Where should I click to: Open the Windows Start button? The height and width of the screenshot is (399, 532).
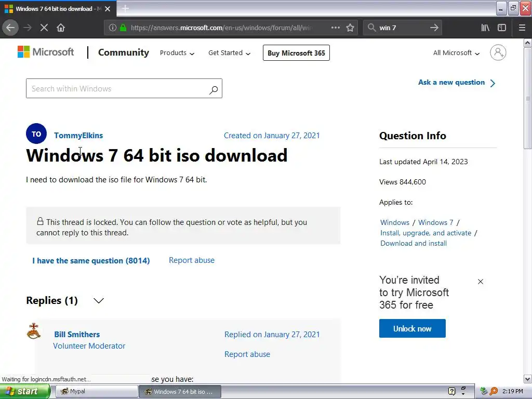coord(25,392)
